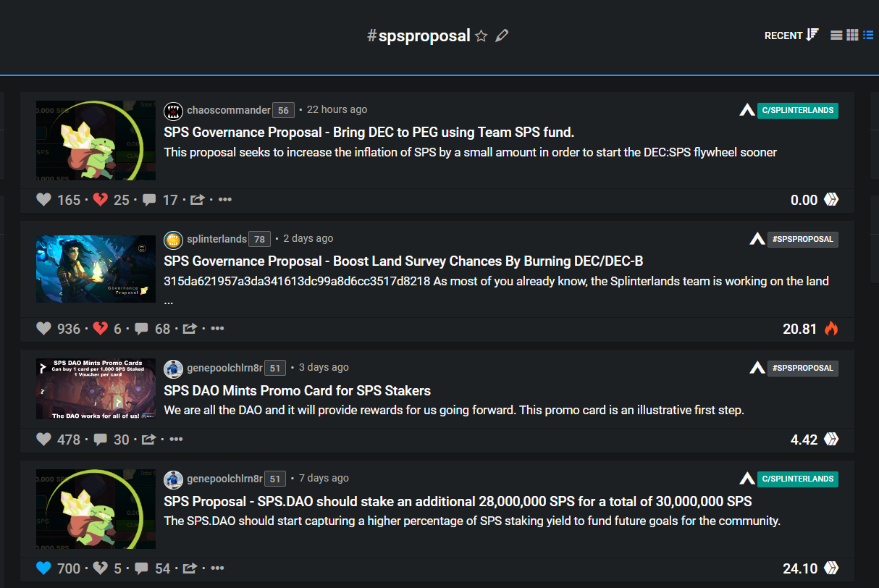Switch to compact list layout icon
The width and height of the screenshot is (879, 588).
[836, 35]
